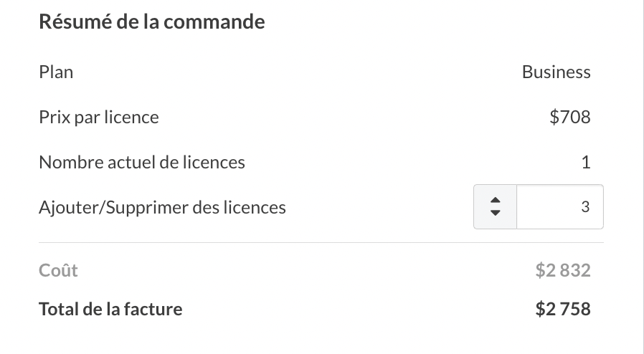
Task: Click the divider line above 'Coût'
Action: (321, 243)
